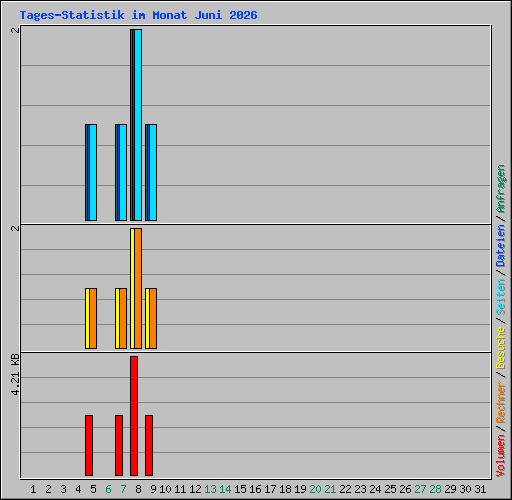Click the chart title Tages-Statistik im Monat Juni 2026
The height and width of the screenshot is (500, 512).
138,15
